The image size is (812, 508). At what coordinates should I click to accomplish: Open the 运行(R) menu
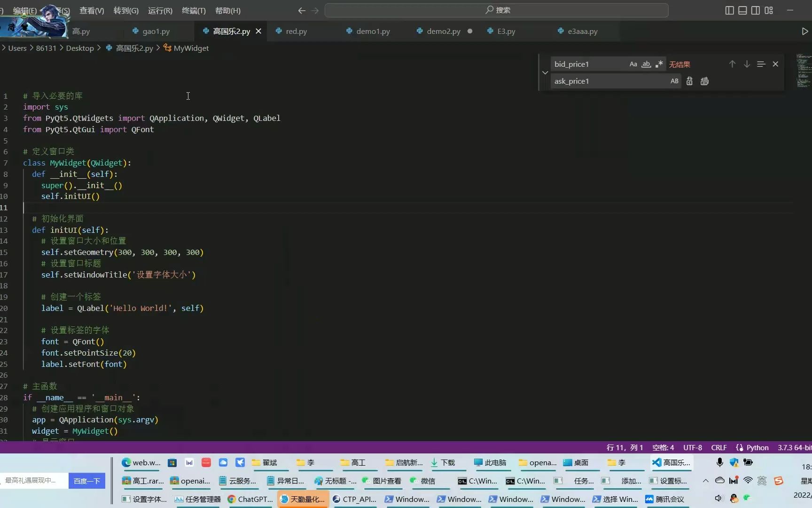pos(159,10)
